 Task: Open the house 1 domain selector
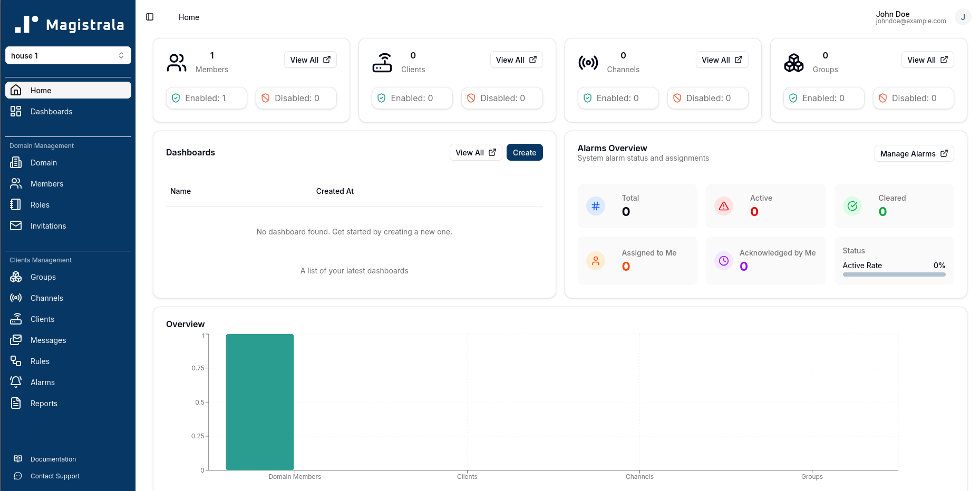point(68,55)
